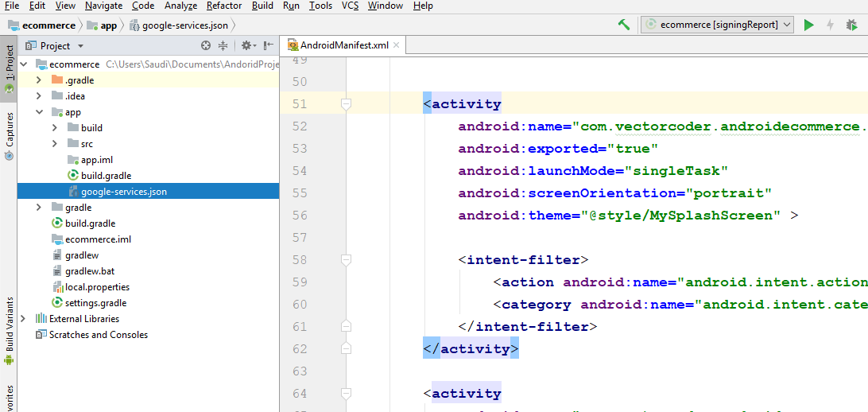This screenshot has height=412, width=868.
Task: Expand the src folder
Action: (54, 144)
